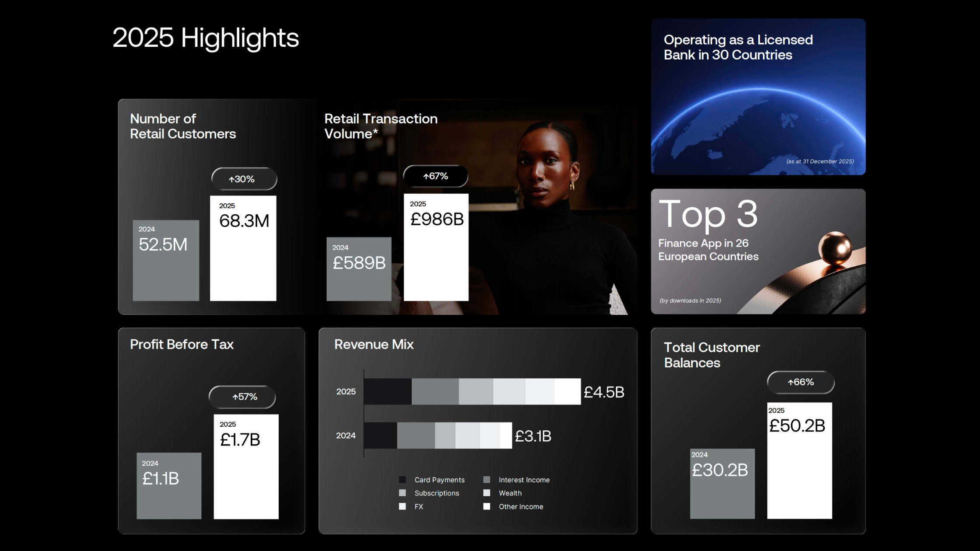Screen dimensions: 980x551
Task: Click the 66% balances growth badge
Action: point(801,382)
